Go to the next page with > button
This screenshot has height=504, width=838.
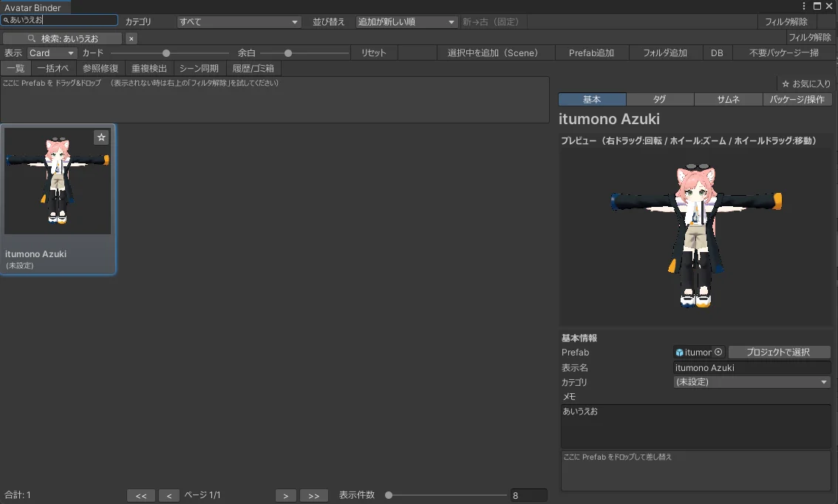[x=286, y=495]
